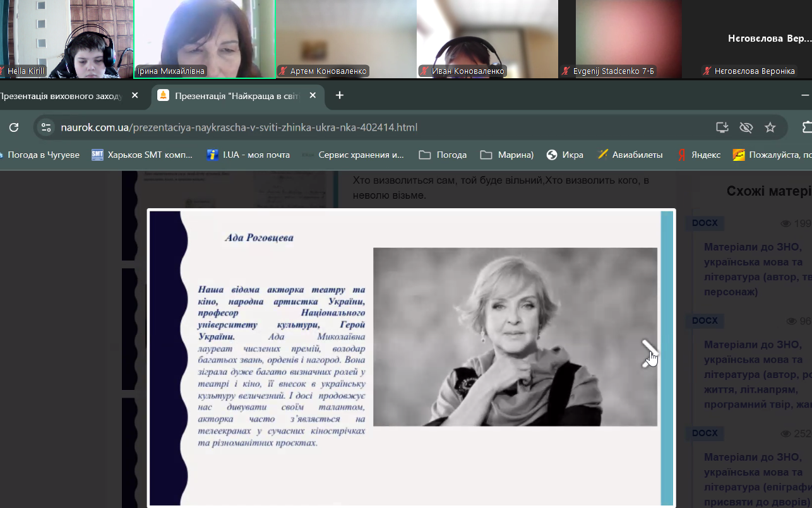This screenshot has height=508, width=812.
Task: Switch to the Презентація виховного заходу tab
Action: click(60, 96)
